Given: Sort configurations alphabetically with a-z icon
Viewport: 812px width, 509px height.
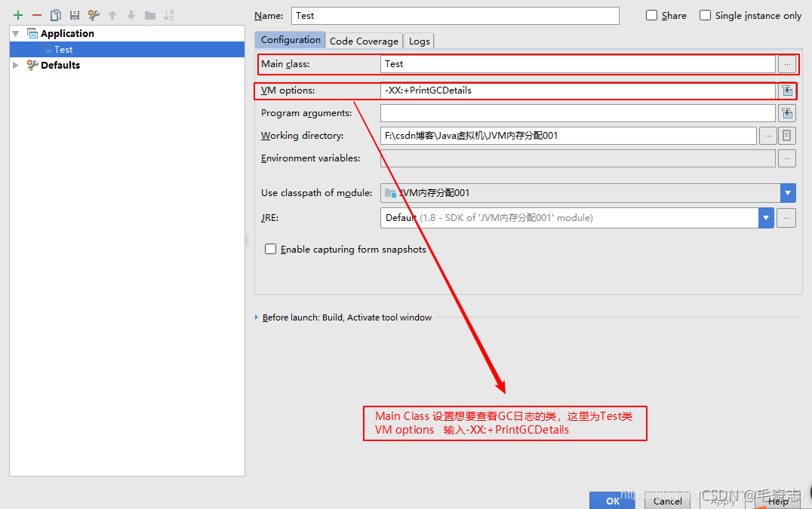Looking at the screenshot, I should pyautogui.click(x=169, y=16).
